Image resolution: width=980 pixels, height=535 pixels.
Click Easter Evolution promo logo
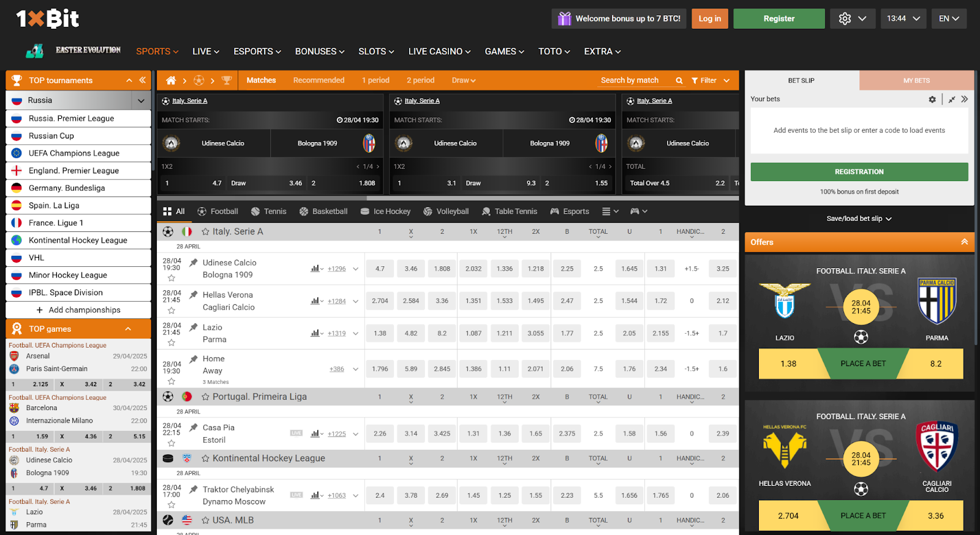73,51
